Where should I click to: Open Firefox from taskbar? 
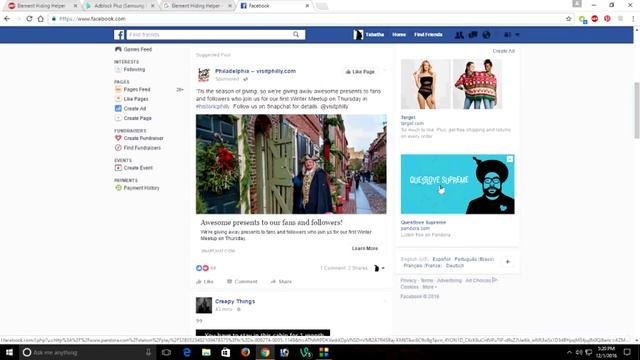tap(245, 352)
